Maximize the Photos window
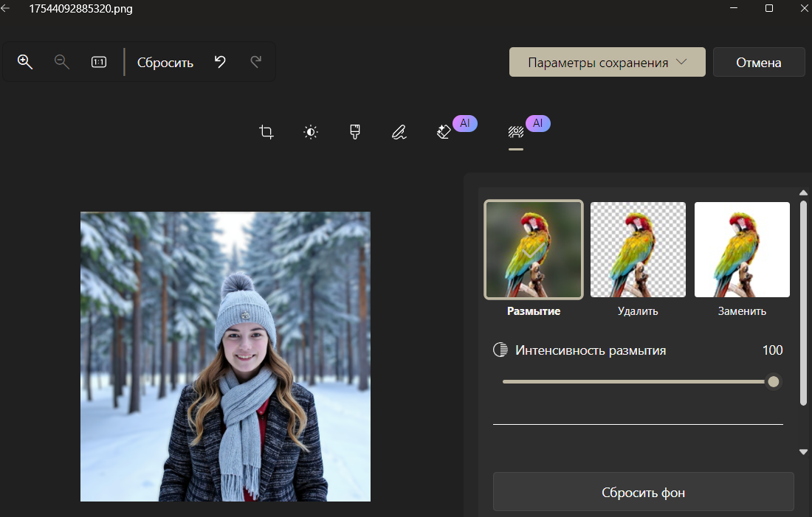The width and height of the screenshot is (812, 517). (769, 8)
